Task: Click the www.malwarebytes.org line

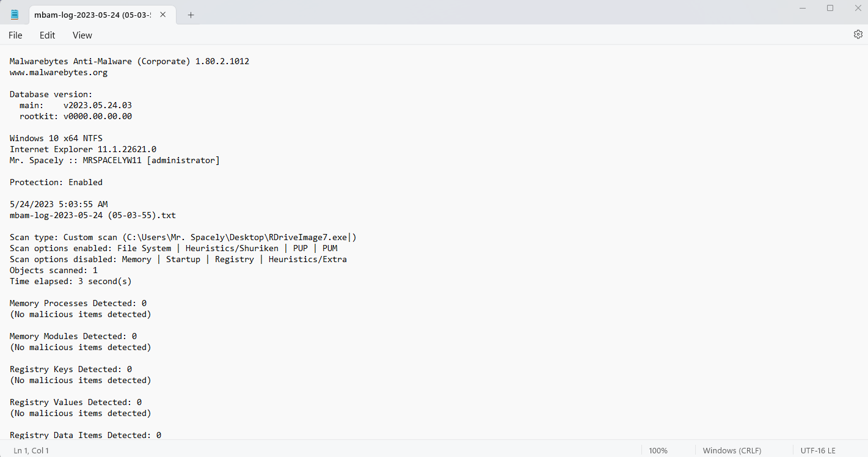Action: click(x=59, y=73)
